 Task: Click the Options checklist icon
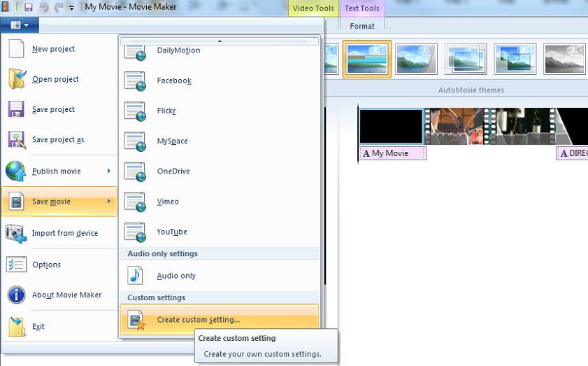coord(16,265)
